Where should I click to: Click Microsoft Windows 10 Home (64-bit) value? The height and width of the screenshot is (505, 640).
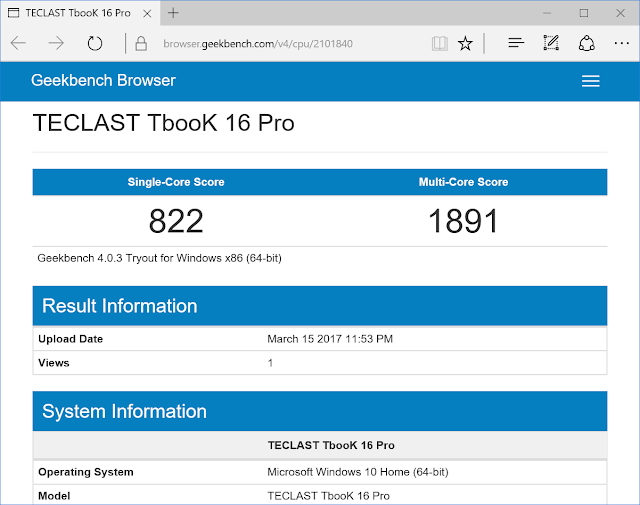358,472
